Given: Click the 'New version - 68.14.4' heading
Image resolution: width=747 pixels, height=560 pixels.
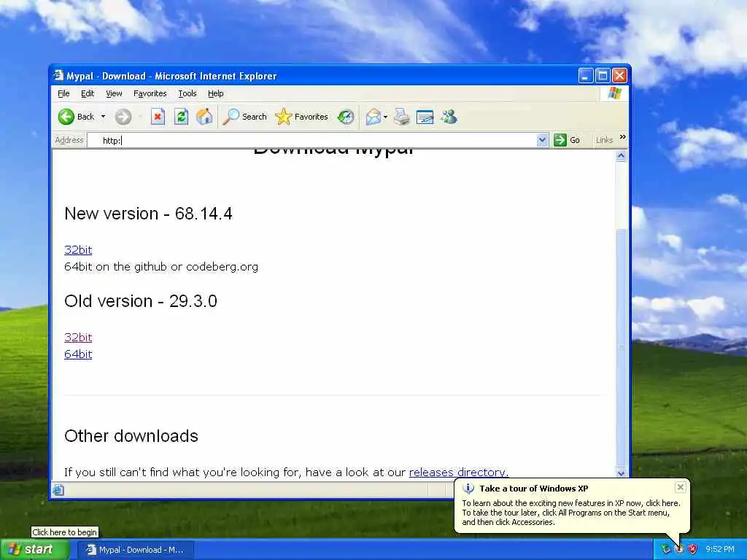Looking at the screenshot, I should [148, 214].
